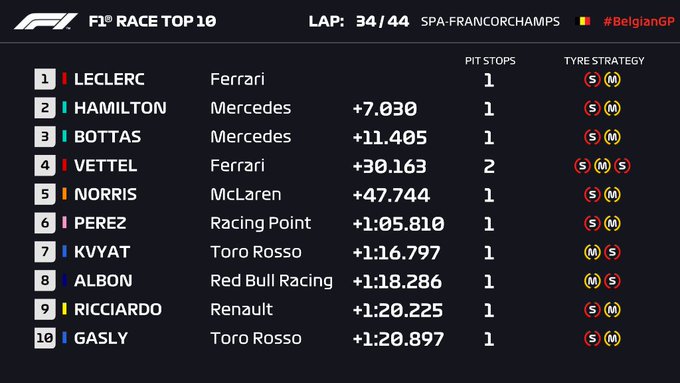The height and width of the screenshot is (383, 680).
Task: Click the PIT STOPS column header
Action: point(490,61)
